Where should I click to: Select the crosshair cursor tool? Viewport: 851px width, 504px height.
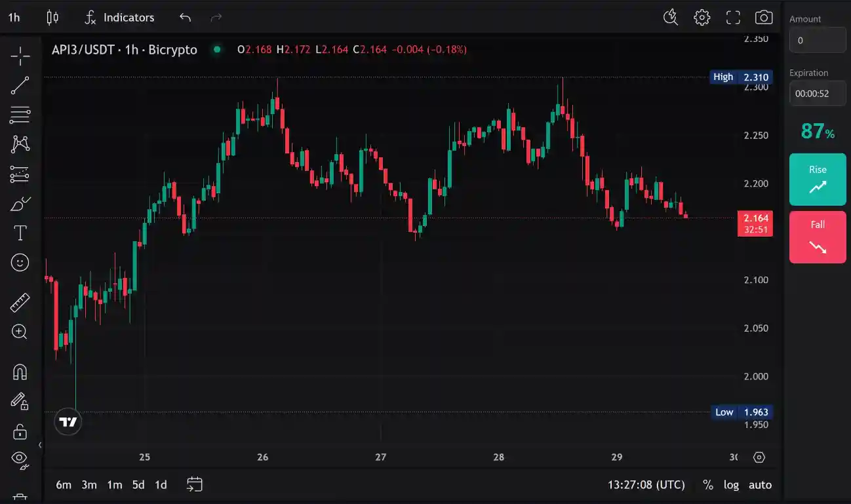(20, 56)
